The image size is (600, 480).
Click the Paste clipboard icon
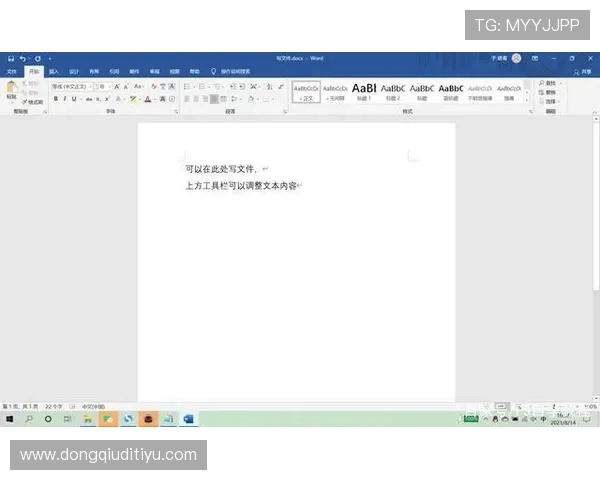tap(11, 87)
